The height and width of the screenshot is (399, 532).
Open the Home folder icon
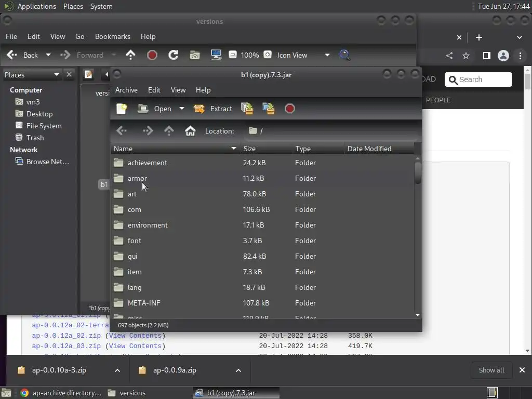click(x=195, y=55)
